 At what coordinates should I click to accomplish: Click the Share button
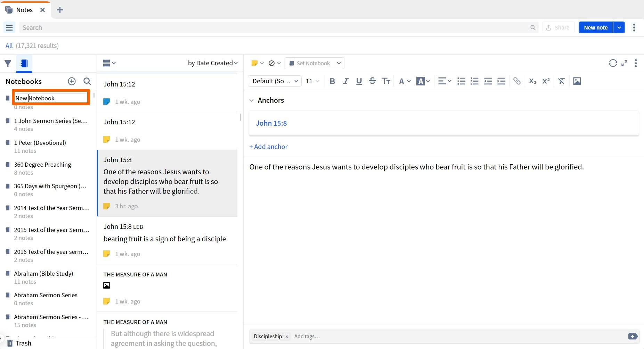[558, 27]
